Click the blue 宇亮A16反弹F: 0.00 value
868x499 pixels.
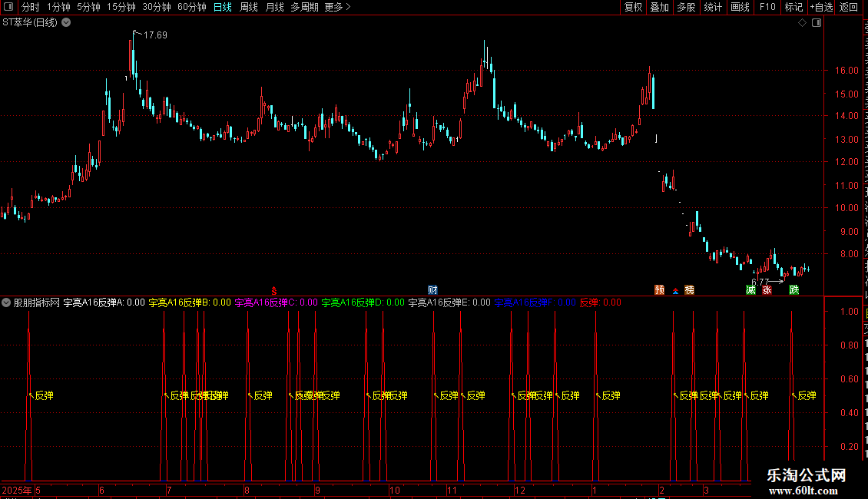pos(535,302)
